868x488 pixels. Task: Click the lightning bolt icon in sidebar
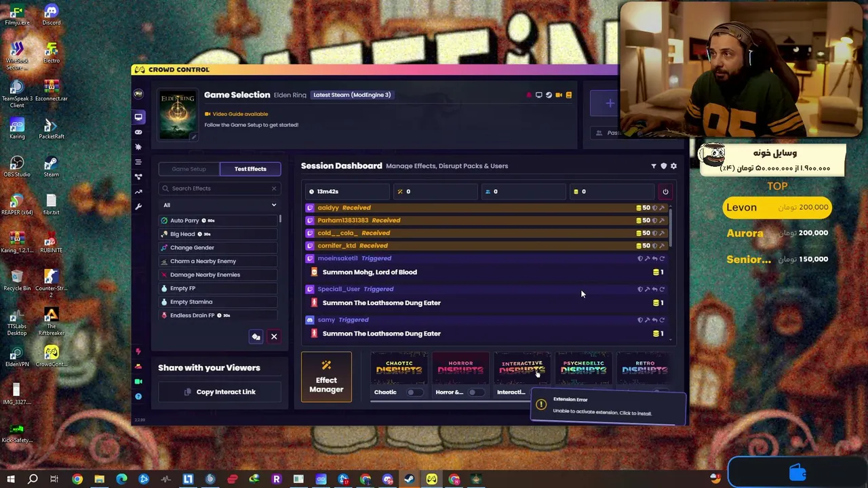pyautogui.click(x=138, y=351)
